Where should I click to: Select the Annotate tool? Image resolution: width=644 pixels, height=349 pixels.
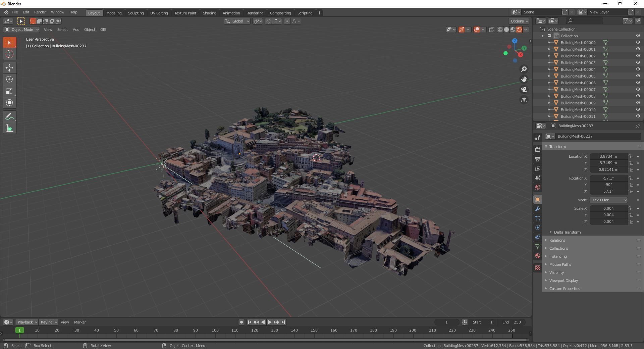point(9,116)
